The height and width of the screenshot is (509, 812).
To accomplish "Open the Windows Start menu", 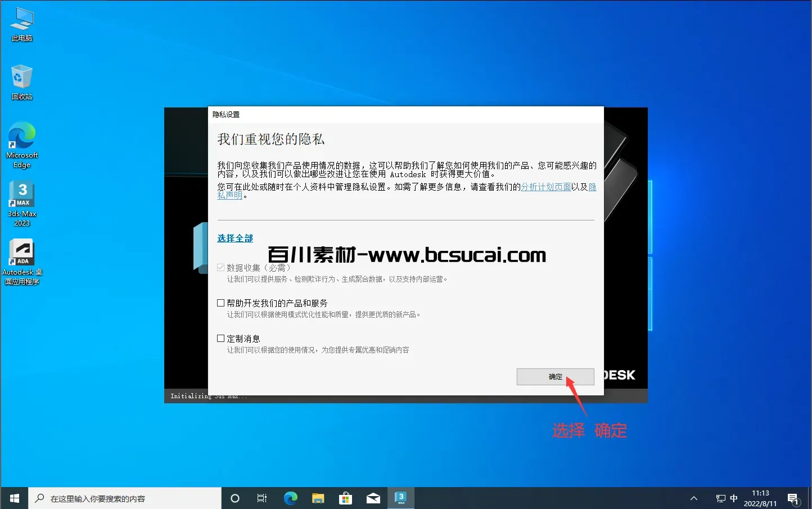I will click(15, 498).
